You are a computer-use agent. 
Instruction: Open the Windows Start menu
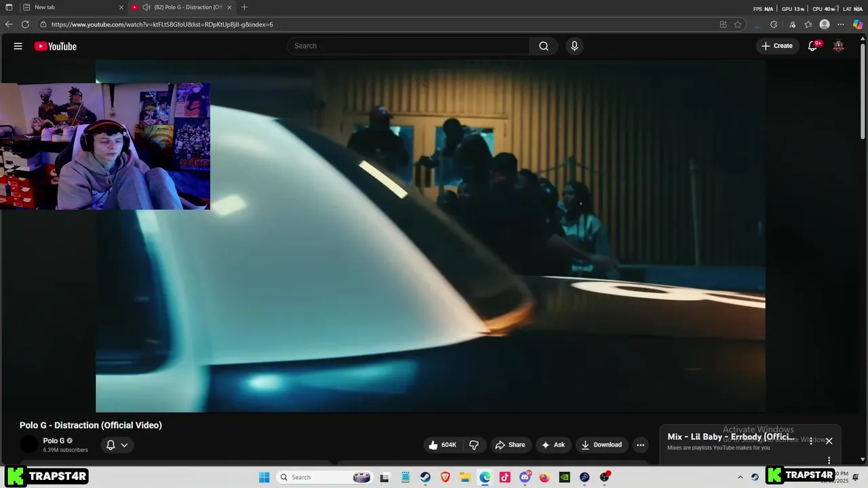(264, 477)
